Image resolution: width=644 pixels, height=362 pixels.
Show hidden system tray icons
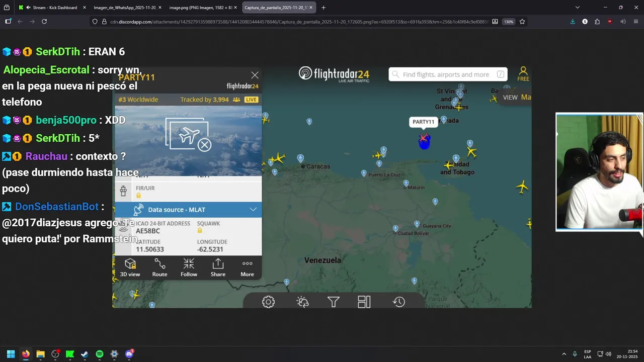point(564,354)
